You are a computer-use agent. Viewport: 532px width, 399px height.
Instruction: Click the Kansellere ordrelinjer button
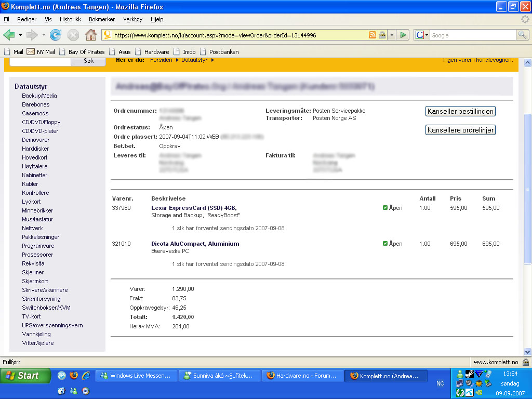point(460,130)
